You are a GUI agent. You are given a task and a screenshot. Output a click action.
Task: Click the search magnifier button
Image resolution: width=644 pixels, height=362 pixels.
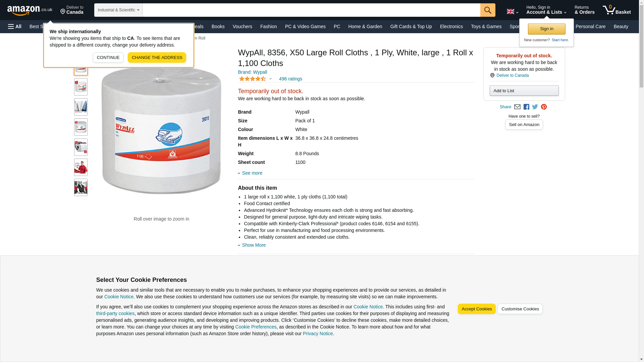point(488,10)
